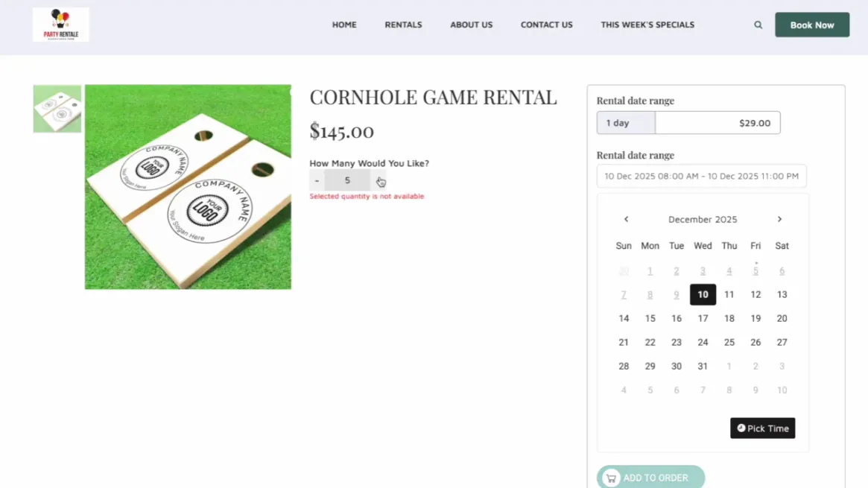The height and width of the screenshot is (488, 868).
Task: Click the ADD TO ORDER button
Action: (x=650, y=478)
